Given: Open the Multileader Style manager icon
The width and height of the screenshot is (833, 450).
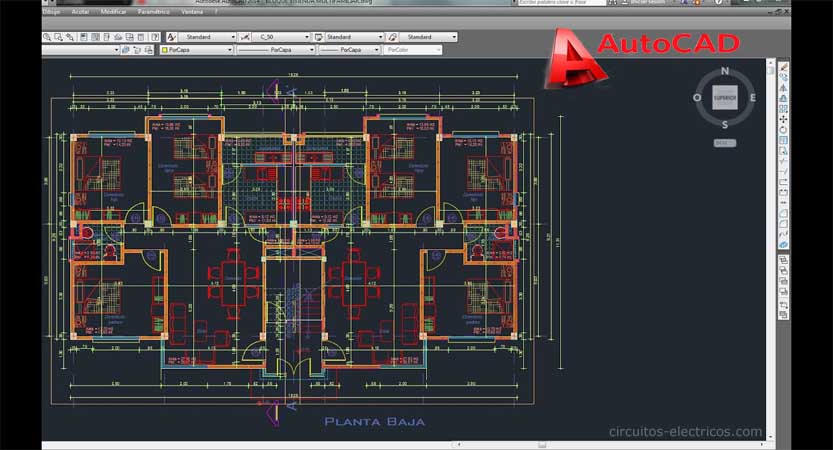Looking at the screenshot, I should click(x=393, y=37).
